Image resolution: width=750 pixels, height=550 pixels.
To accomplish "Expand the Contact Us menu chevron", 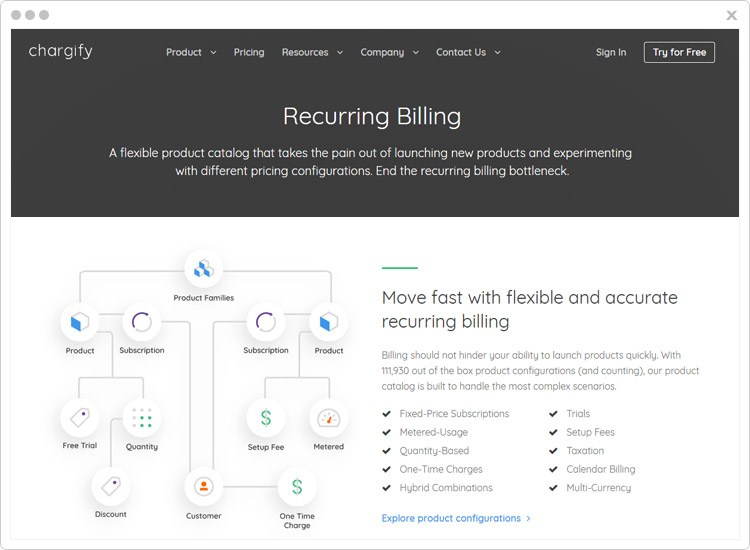I will 497,53.
